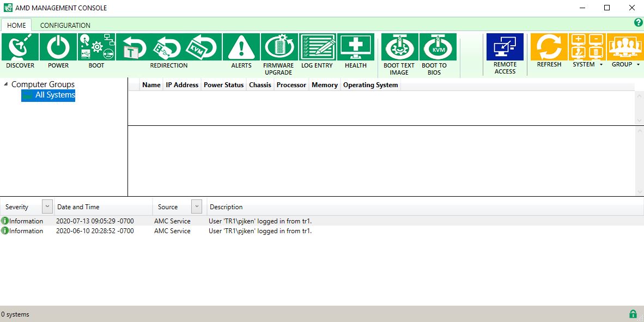
Task: Click the green lock icon in status bar
Action: [x=633, y=314]
